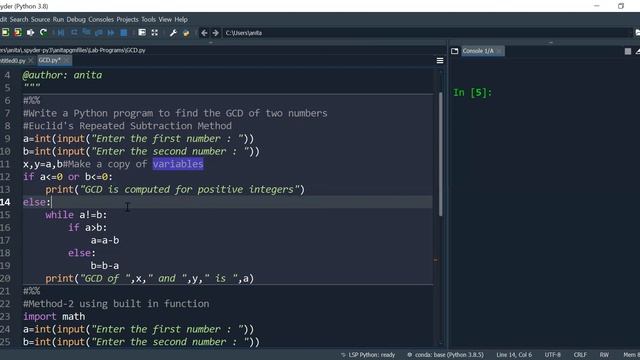
Task: Step out until return debug icon
Action: pos(98,33)
